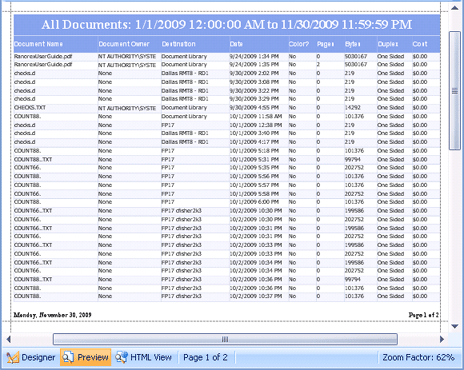Click the 9/24/2009 1:34 PM date cell
Viewport: 464px width, 370px height.
click(254, 56)
